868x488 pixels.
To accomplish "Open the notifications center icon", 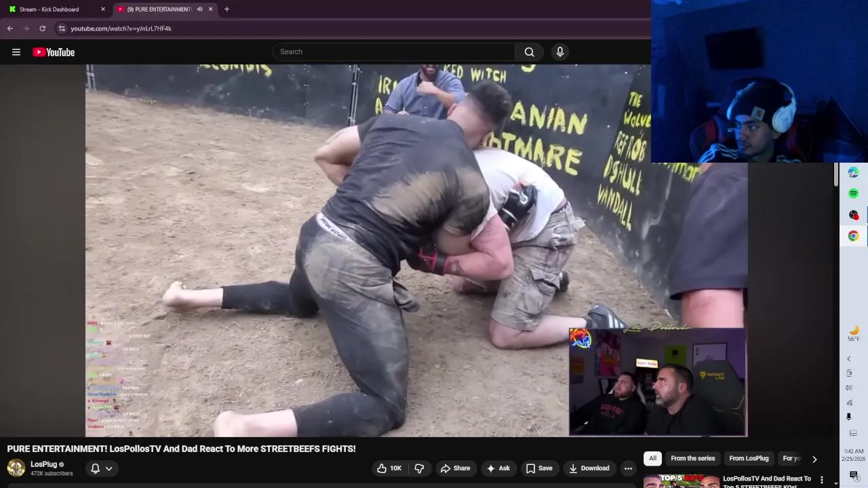I will [x=854, y=475].
